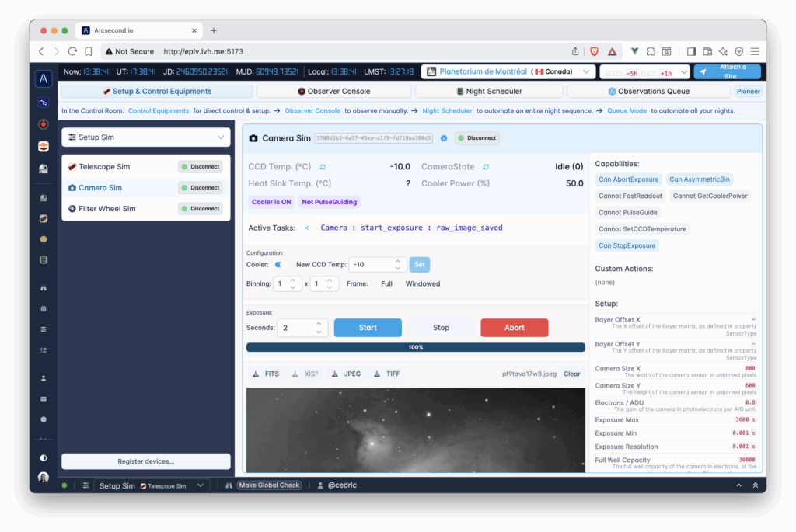This screenshot has width=796, height=532.
Task: Dismiss the active task with X icon
Action: [306, 228]
